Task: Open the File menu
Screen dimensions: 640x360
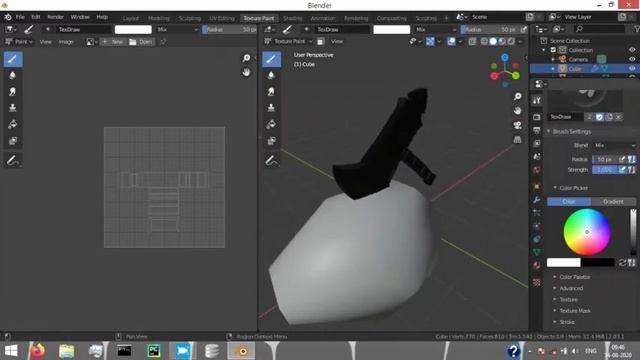Action: tap(20, 17)
